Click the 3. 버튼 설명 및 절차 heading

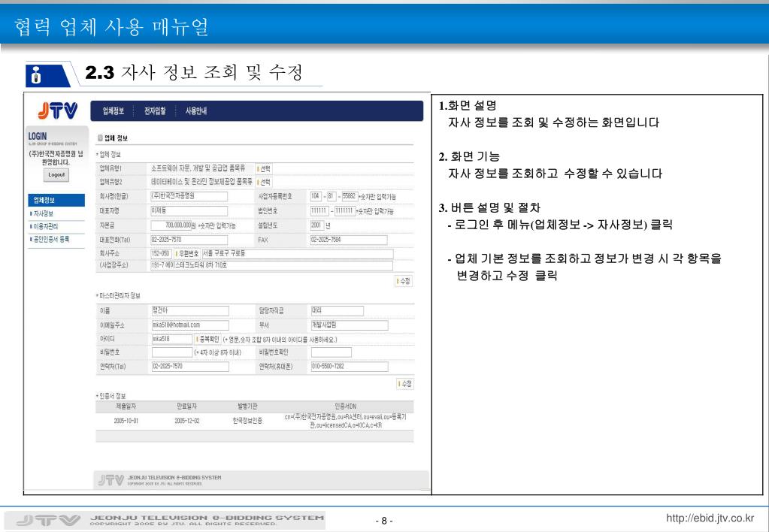[x=489, y=208]
